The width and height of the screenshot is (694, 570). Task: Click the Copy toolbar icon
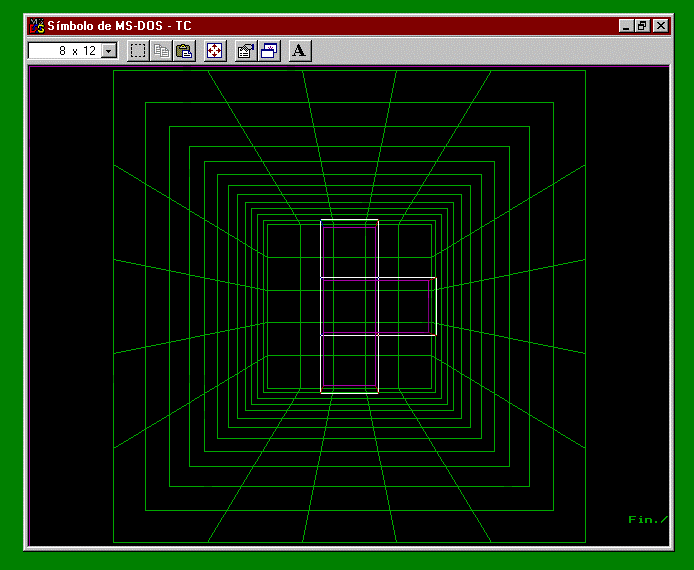click(161, 50)
